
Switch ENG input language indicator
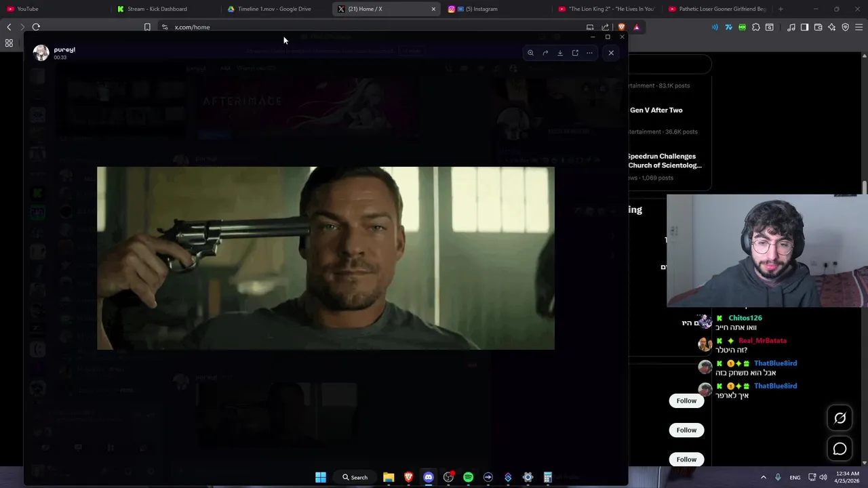click(795, 477)
